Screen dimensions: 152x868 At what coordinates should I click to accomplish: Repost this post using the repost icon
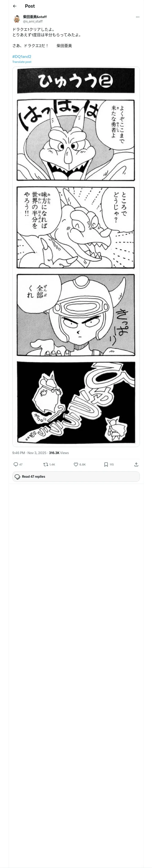[46, 464]
